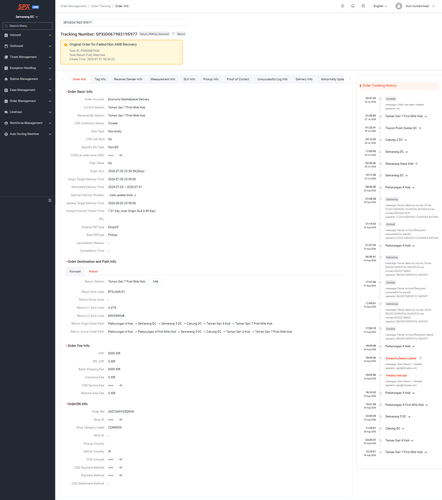
Task: Click the Inbound menu icon
Action: tap(6, 35)
